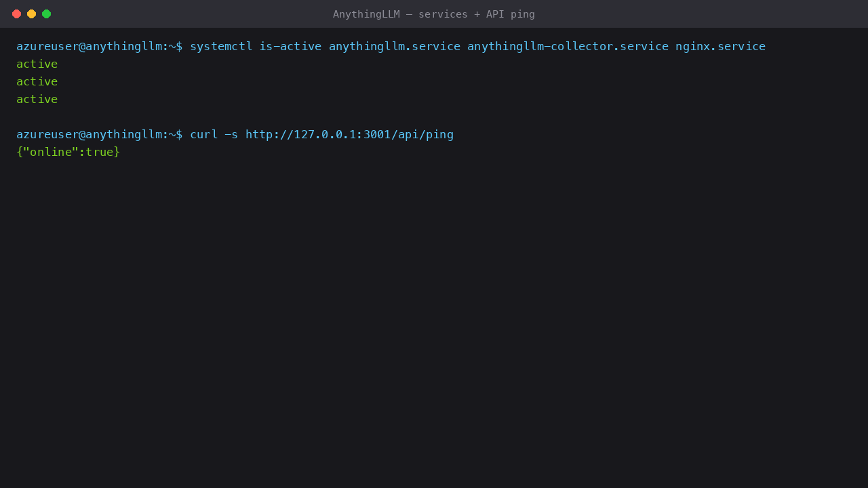Click the '{"online":true}' response output
This screenshot has width=868, height=488.
(68, 152)
